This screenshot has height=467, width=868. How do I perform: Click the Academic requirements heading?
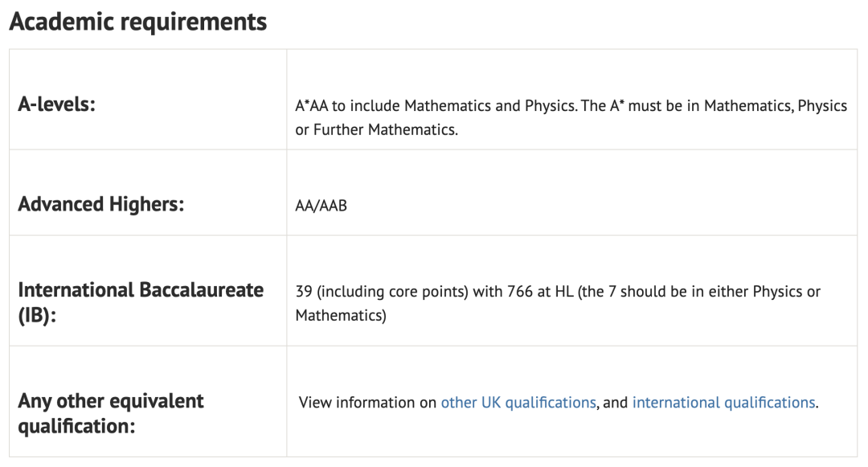(137, 22)
